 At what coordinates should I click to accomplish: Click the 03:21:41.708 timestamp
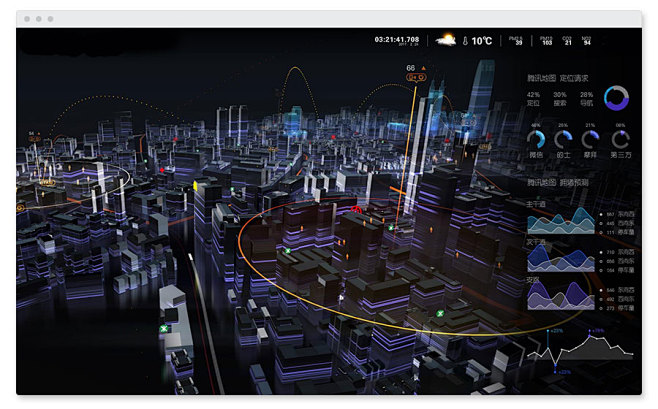397,39
